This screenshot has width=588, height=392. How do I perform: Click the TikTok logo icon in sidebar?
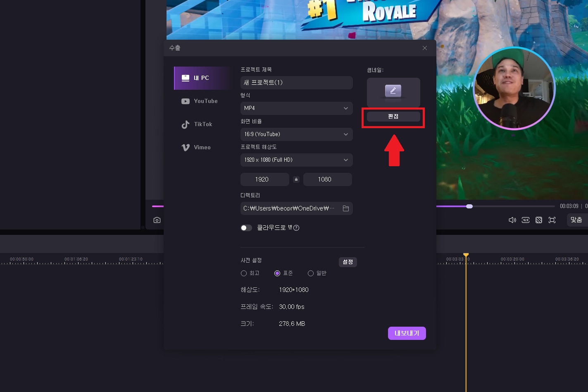[x=186, y=124]
